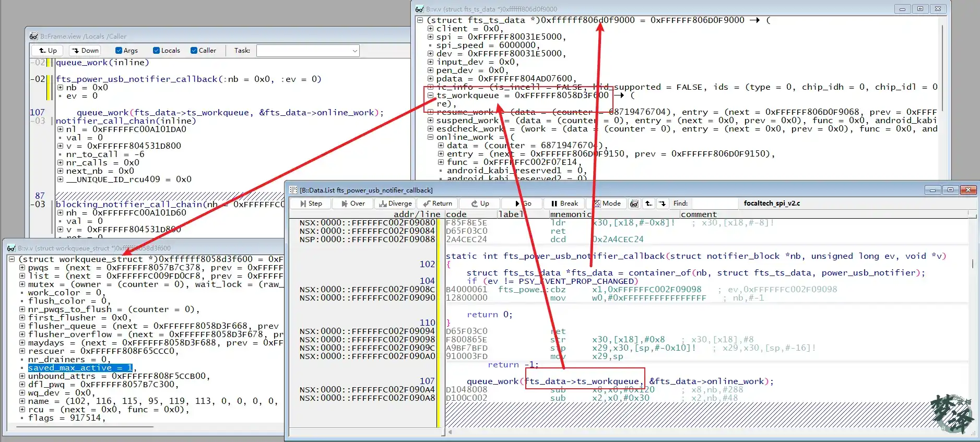
Task: Click fts_power_usb_notifier_callback frame line in Frame.view
Action: pyautogui.click(x=188, y=79)
